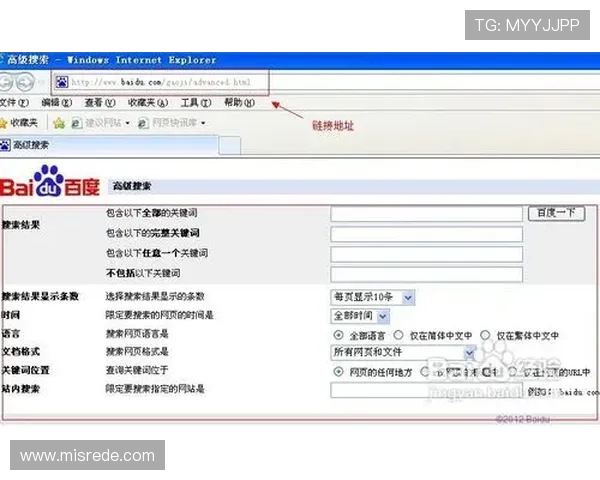Click the 包含以下任意一个关键词 input field
Viewport: 600px width, 480px height.
427,254
